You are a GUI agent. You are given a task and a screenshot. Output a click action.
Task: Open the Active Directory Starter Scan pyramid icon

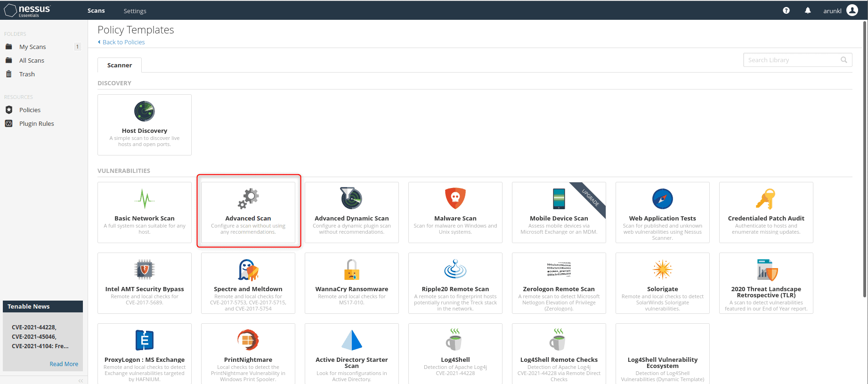pos(352,340)
